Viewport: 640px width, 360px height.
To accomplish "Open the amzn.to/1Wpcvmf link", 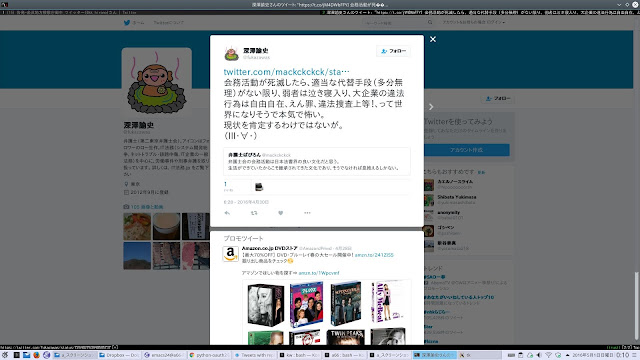I will click(319, 273).
